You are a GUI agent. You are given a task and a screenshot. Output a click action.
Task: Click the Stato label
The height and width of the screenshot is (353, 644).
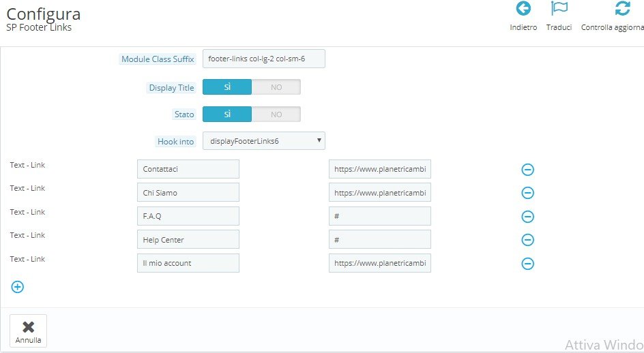[x=184, y=114]
